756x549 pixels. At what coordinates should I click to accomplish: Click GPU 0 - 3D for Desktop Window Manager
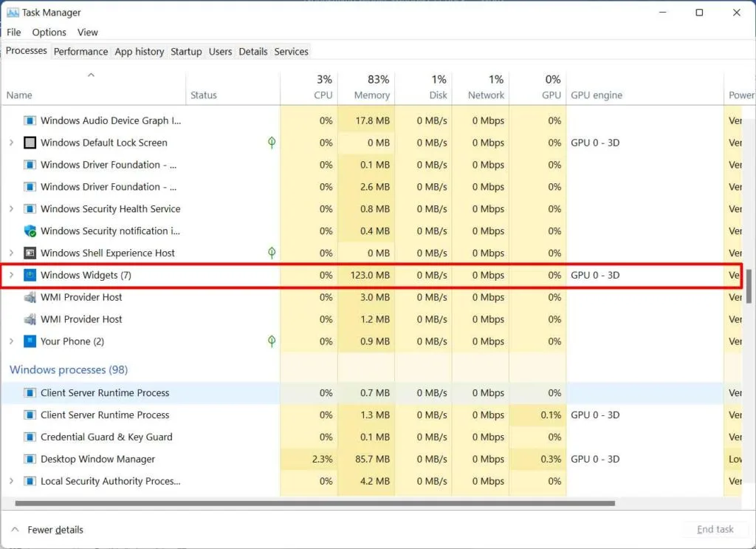[595, 460]
